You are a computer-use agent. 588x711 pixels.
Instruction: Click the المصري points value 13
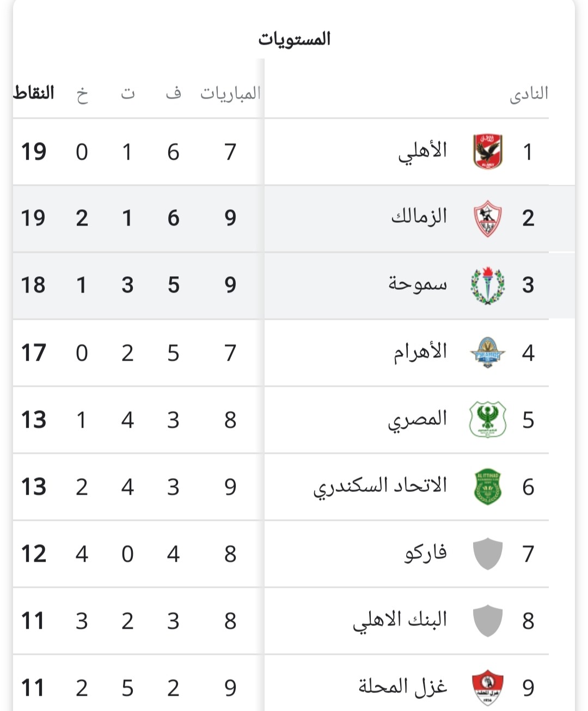pyautogui.click(x=33, y=420)
